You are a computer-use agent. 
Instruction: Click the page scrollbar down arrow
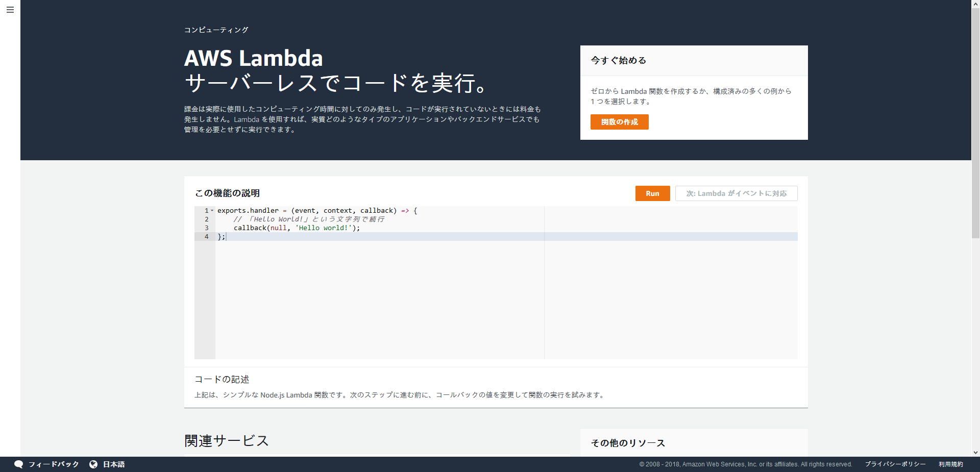click(975, 453)
